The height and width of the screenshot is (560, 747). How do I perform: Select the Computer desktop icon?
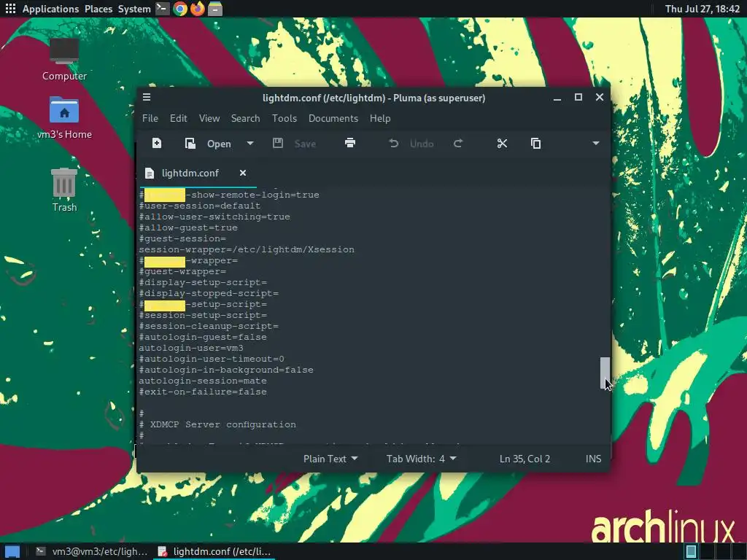(x=64, y=60)
